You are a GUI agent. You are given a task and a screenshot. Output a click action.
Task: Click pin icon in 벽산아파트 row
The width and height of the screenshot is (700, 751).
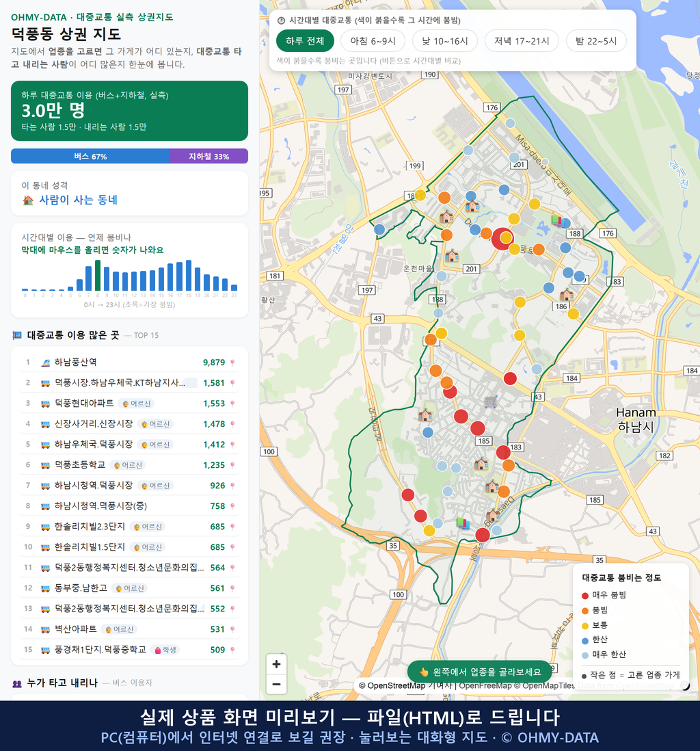click(x=232, y=629)
